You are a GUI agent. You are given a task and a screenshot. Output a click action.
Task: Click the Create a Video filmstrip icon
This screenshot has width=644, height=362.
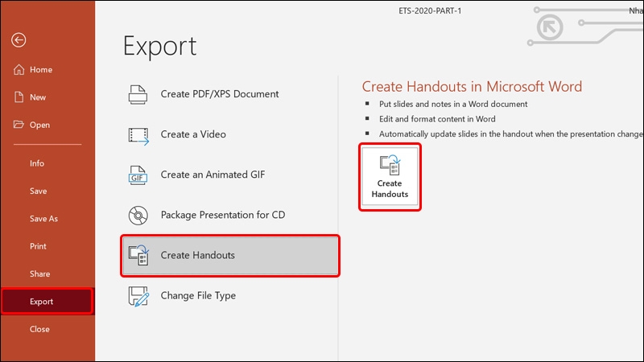click(138, 136)
